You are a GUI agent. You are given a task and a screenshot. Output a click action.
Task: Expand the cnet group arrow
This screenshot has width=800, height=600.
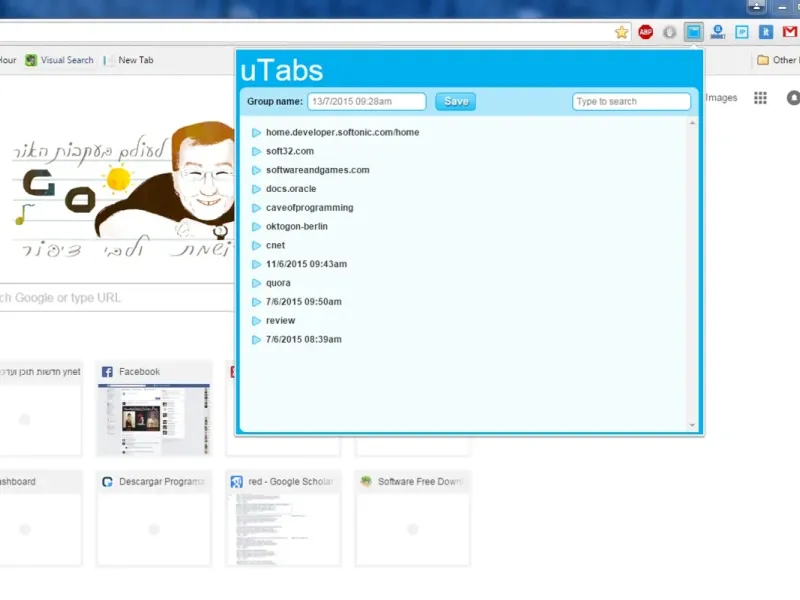pos(256,246)
